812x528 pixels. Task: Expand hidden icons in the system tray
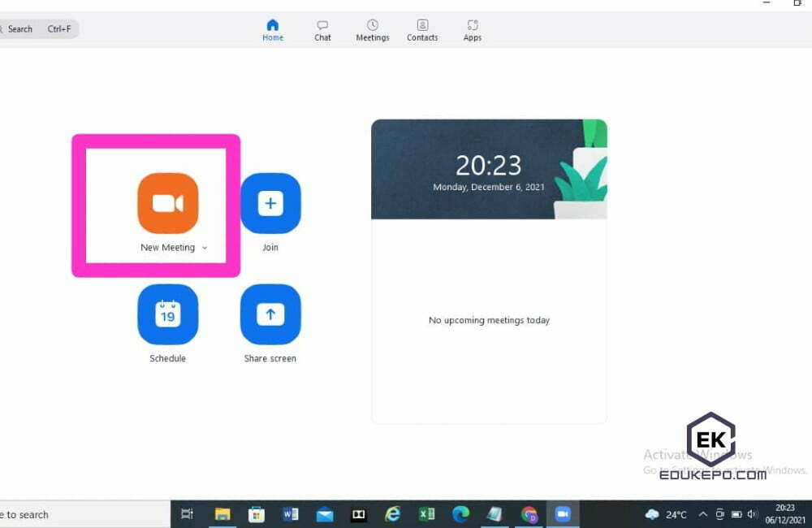(x=703, y=514)
